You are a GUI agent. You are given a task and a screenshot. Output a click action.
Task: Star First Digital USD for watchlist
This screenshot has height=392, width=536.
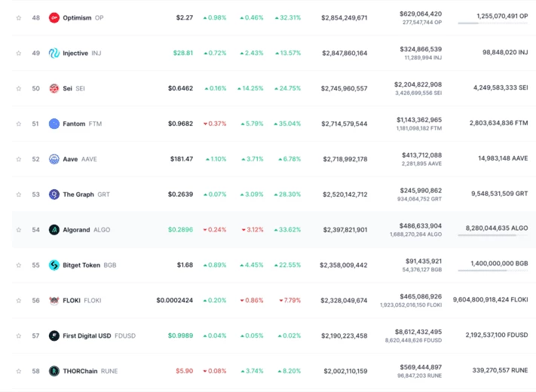[19, 336]
